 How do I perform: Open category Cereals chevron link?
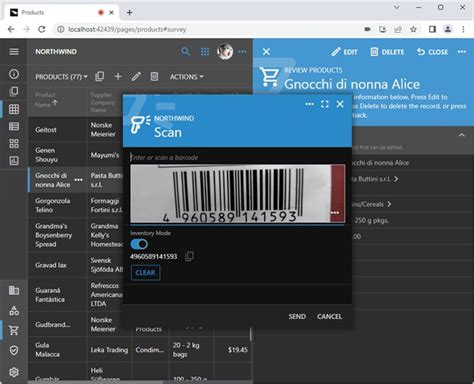[389, 204]
